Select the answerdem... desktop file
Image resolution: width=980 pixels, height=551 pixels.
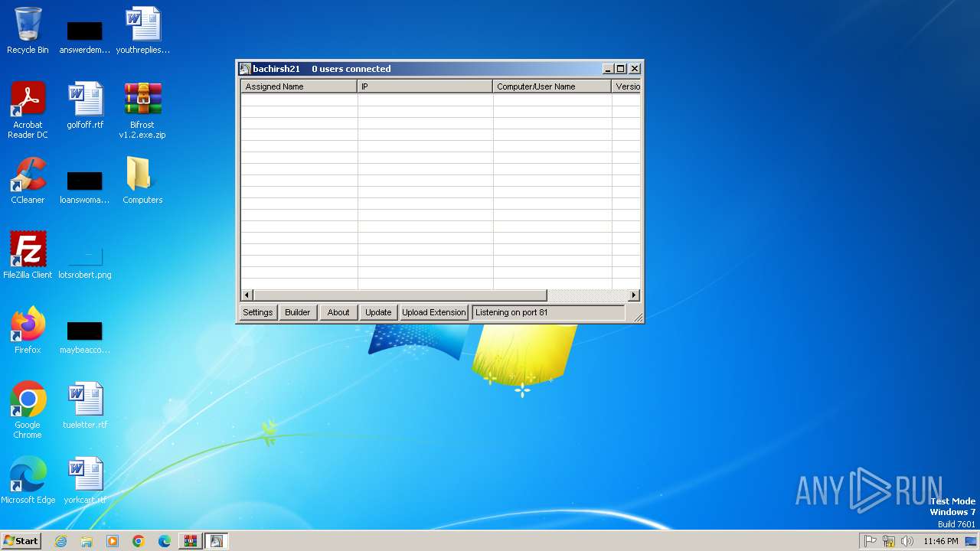85,37
